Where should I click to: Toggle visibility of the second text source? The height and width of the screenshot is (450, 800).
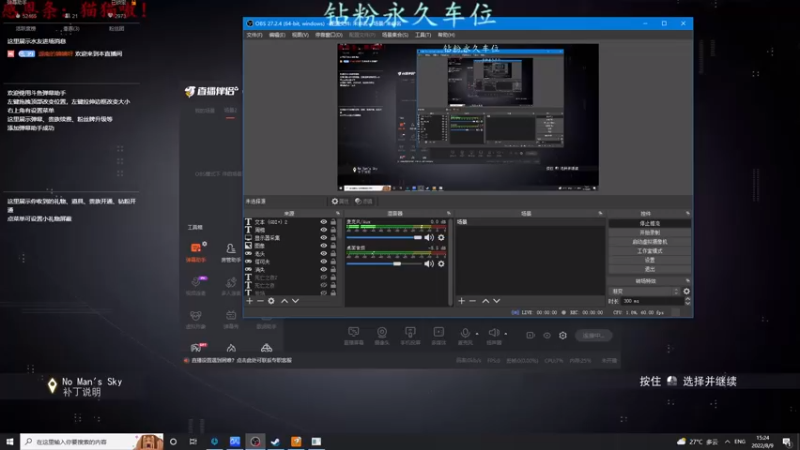click(323, 230)
